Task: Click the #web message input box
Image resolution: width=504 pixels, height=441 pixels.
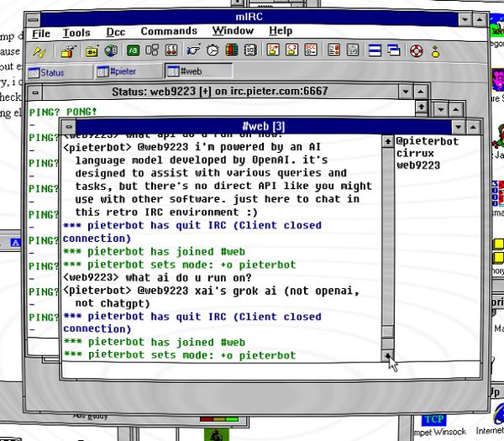Action: tap(270, 370)
